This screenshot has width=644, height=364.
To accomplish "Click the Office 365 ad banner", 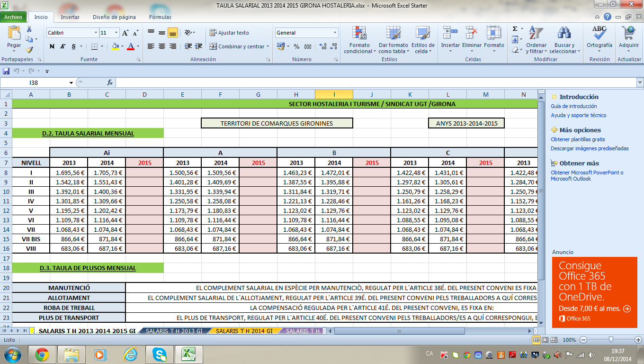I will pos(594,292).
